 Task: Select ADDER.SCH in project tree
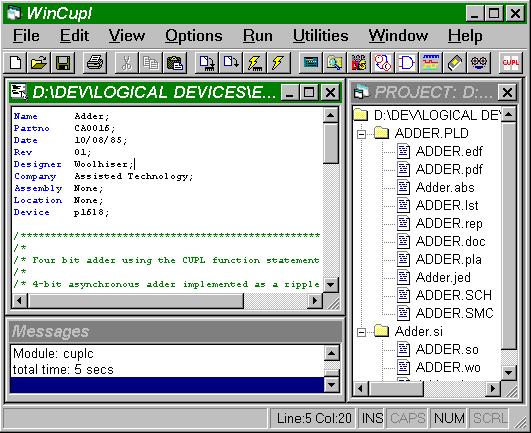453,295
